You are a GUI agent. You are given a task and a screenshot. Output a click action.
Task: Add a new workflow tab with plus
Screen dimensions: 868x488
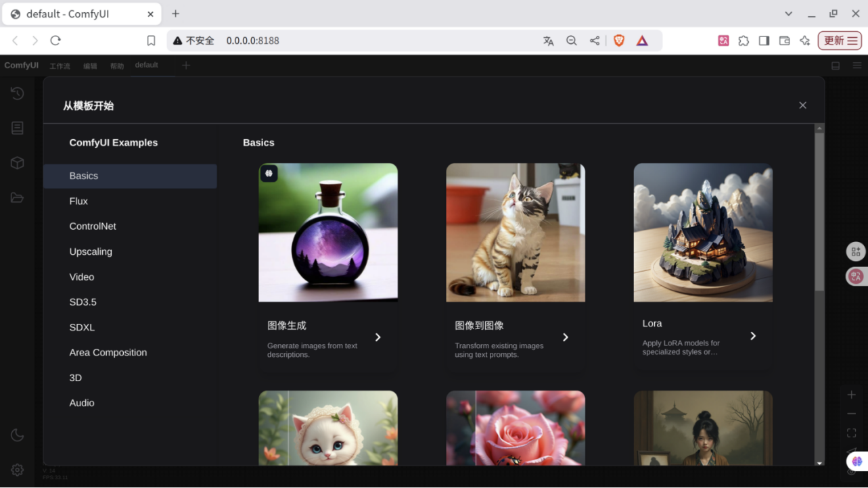[x=186, y=66]
